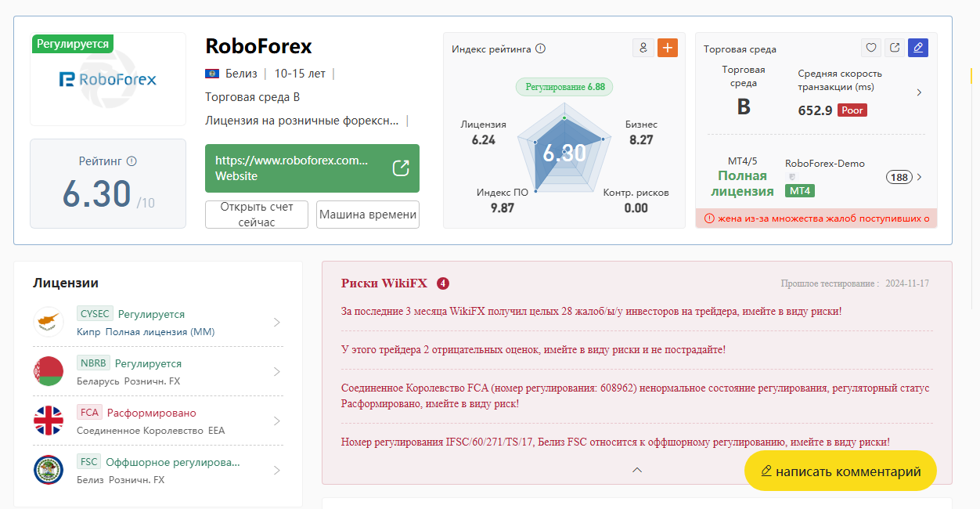This screenshot has width=980, height=509.
Task: Click the blue edit pencil icon
Action: [x=918, y=48]
